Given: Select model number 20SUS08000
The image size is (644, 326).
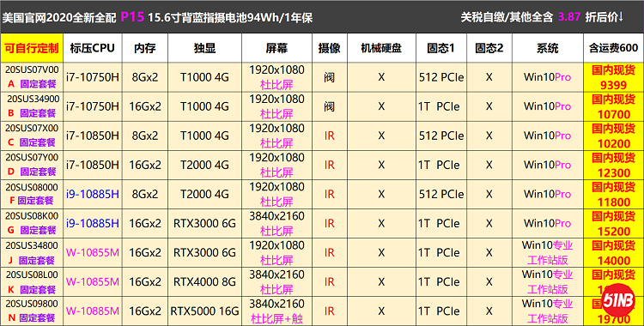Looking at the screenshot, I should [32, 187].
